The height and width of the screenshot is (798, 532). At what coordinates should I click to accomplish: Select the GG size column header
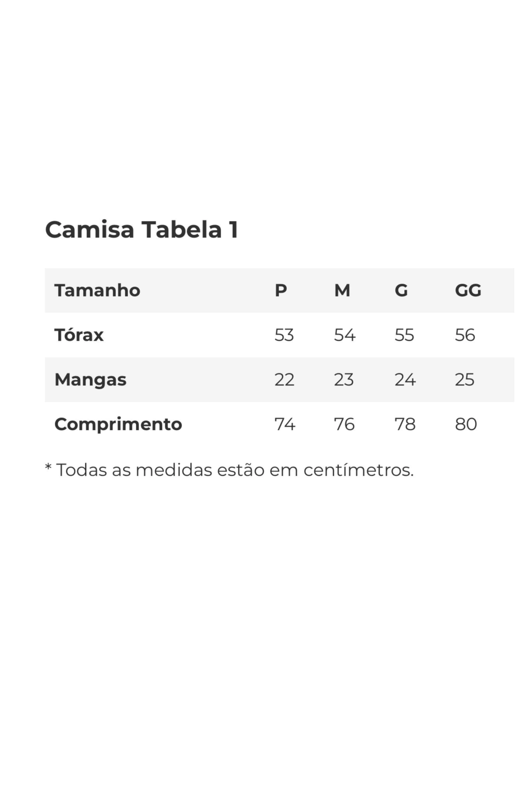click(x=468, y=290)
